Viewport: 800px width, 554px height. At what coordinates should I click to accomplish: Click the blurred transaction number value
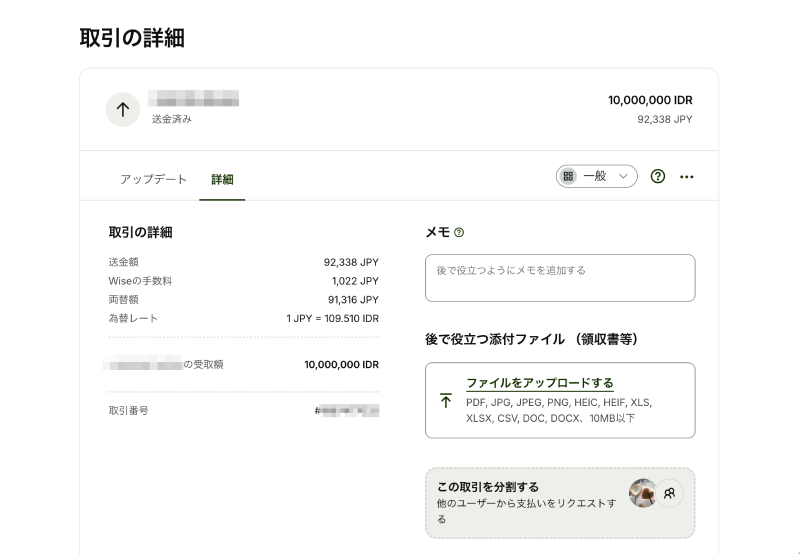347,411
